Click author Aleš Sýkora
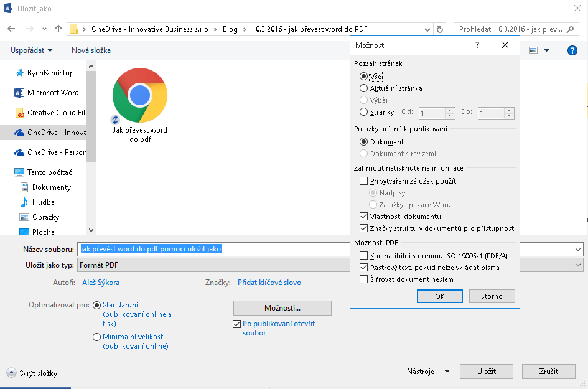 [x=101, y=283]
